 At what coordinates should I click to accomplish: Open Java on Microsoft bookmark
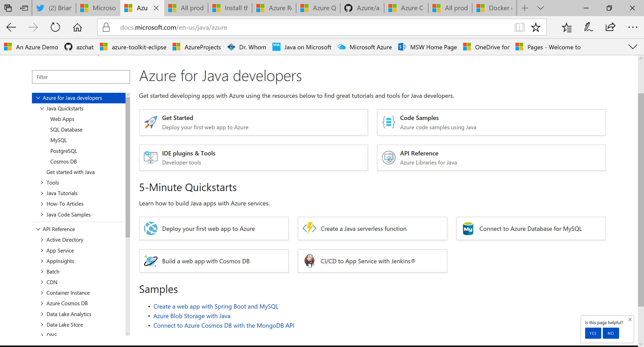click(302, 47)
